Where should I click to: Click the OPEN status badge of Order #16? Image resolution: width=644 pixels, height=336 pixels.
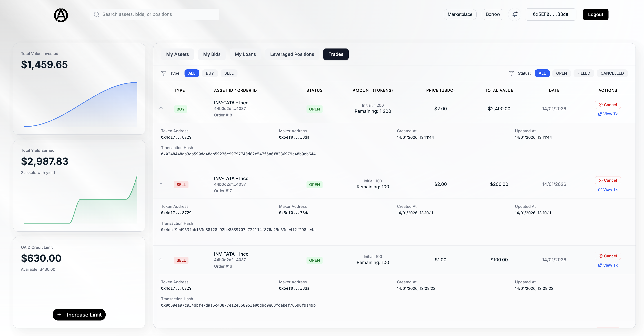point(314,260)
